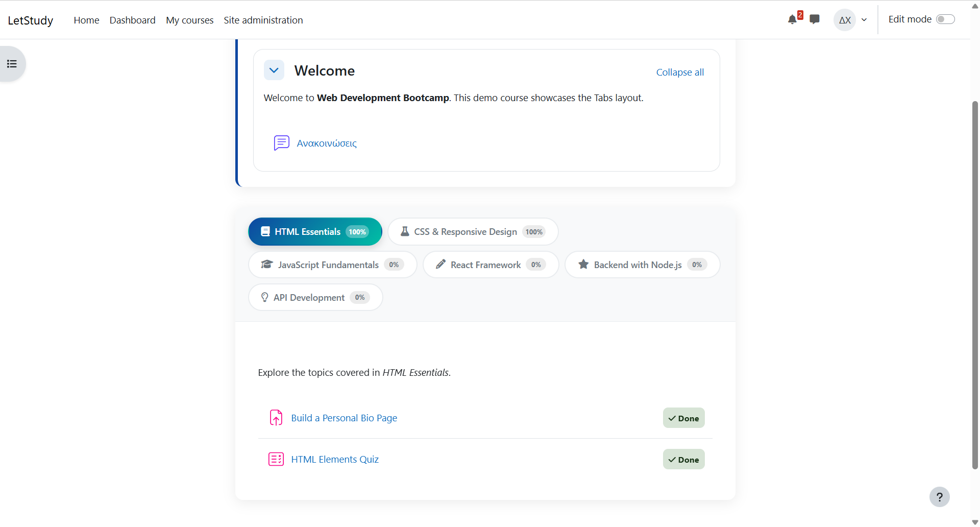Click the user avatar initials ΔΧ

845,20
